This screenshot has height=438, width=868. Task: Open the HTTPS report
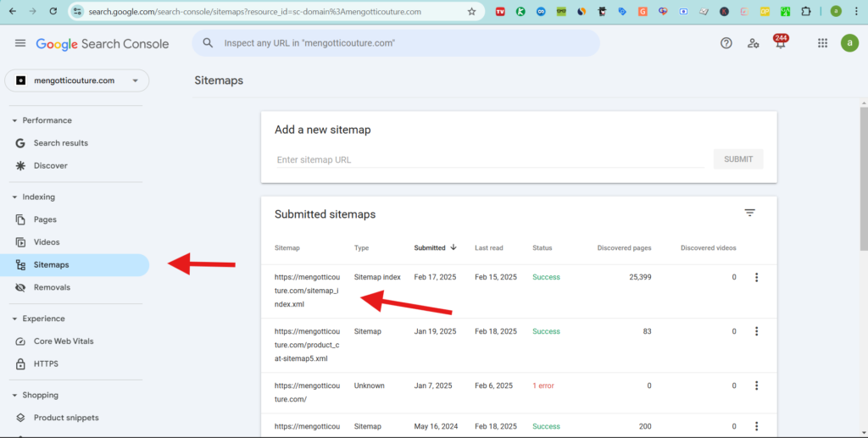point(46,364)
